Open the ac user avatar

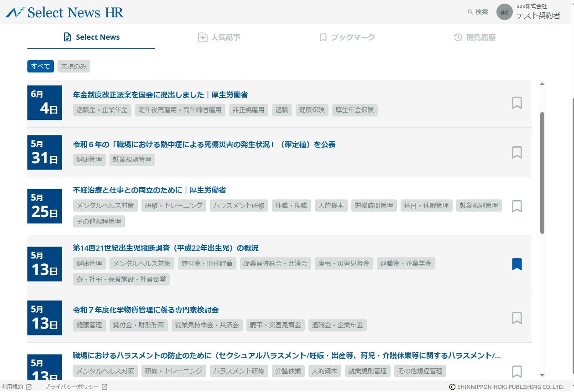pyautogui.click(x=505, y=12)
